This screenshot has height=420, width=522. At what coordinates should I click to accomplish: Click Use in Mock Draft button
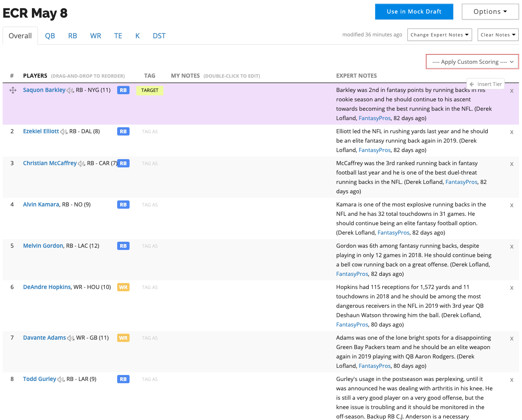click(x=414, y=12)
